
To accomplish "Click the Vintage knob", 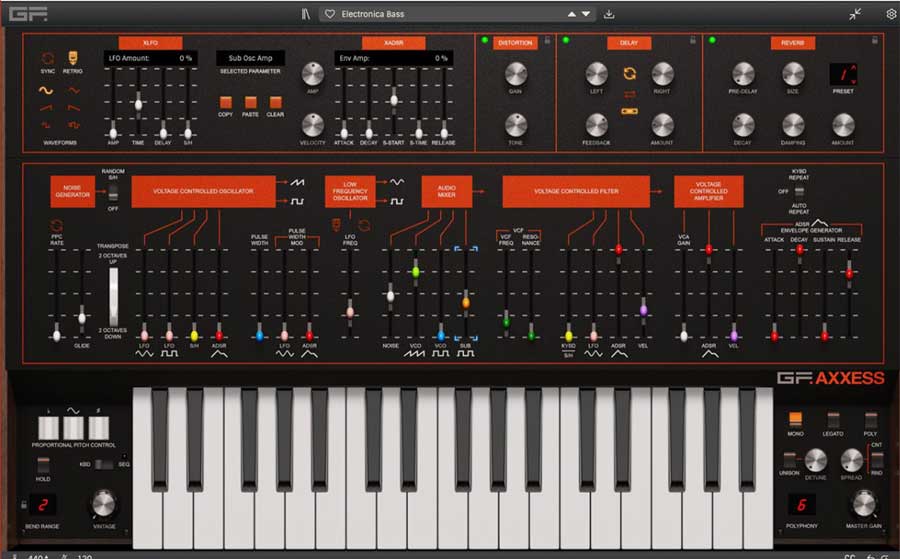I will click(104, 504).
